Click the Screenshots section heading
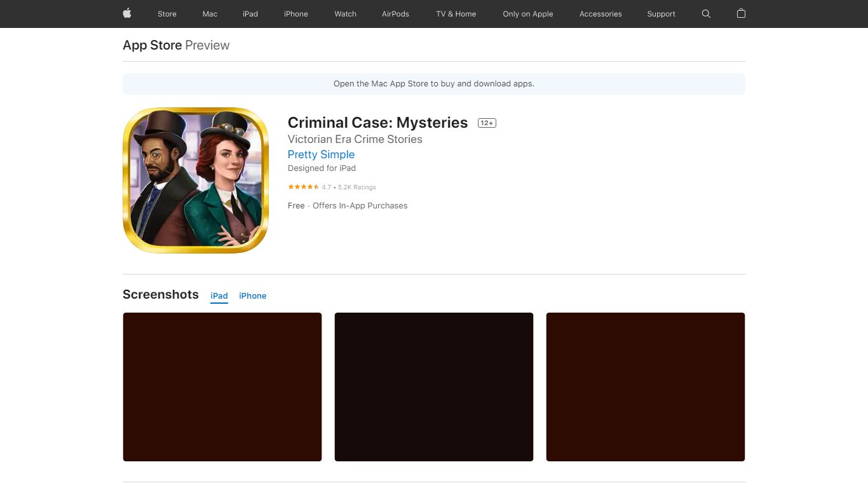 [161, 294]
